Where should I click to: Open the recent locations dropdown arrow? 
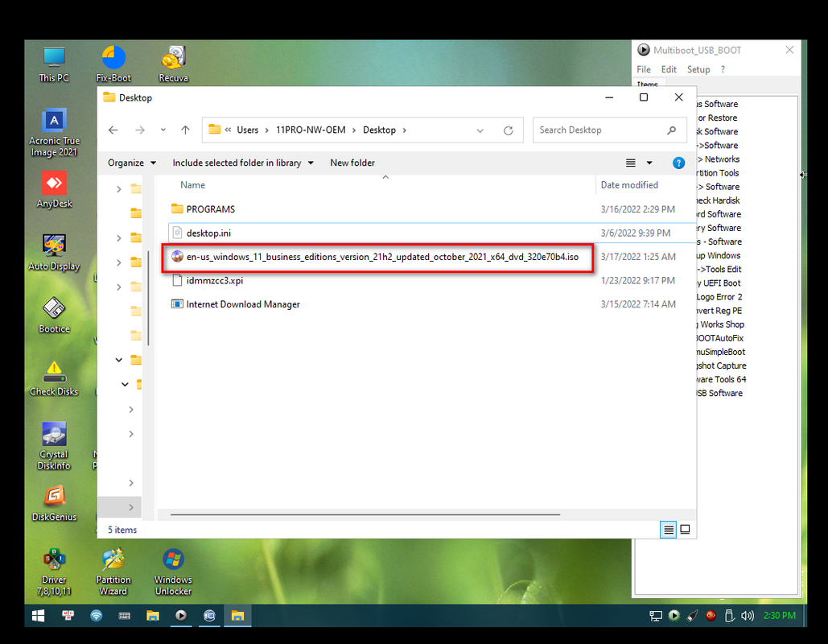[x=163, y=130]
